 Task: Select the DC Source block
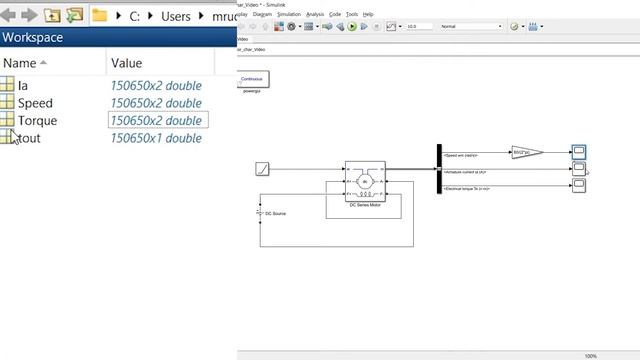260,213
